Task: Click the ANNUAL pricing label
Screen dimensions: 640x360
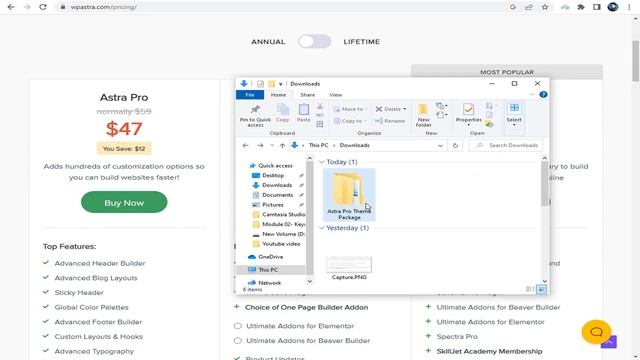Action: point(268,42)
